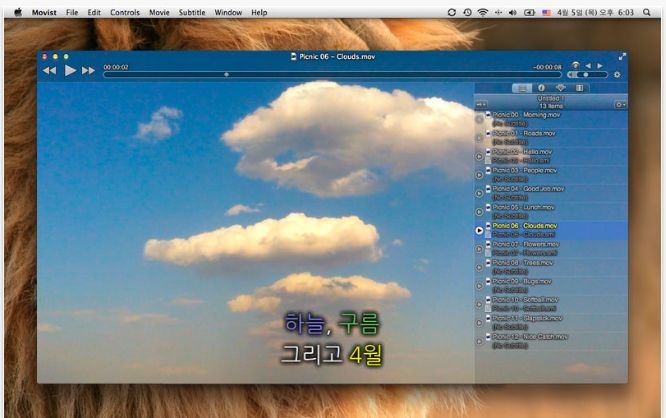Click play circle for Picnic 00 - Morning.mov
This screenshot has width=666, height=418.
click(x=479, y=119)
